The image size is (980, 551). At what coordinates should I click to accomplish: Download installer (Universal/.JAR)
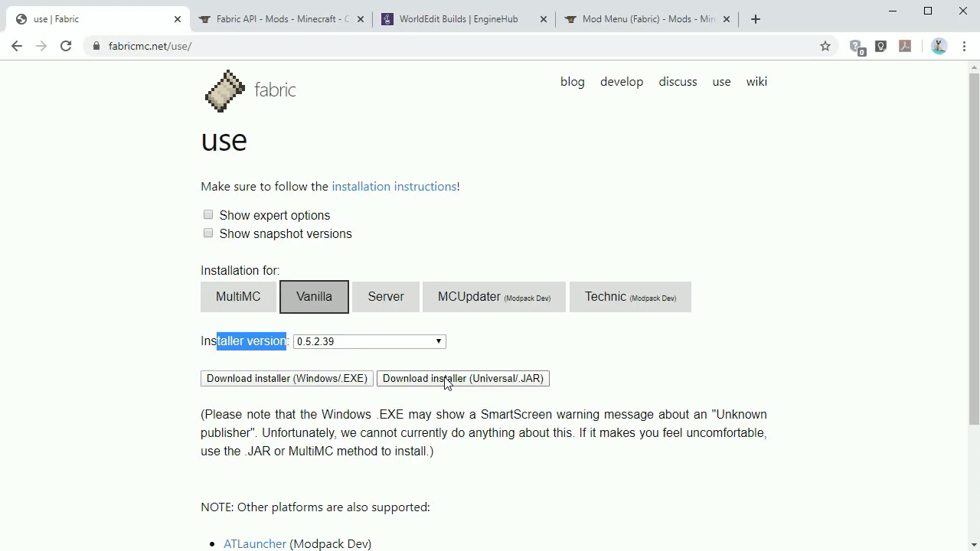[x=463, y=379]
